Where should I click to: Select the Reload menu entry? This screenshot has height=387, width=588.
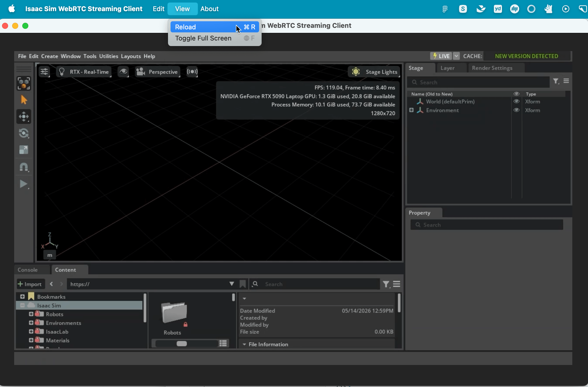tap(215, 27)
